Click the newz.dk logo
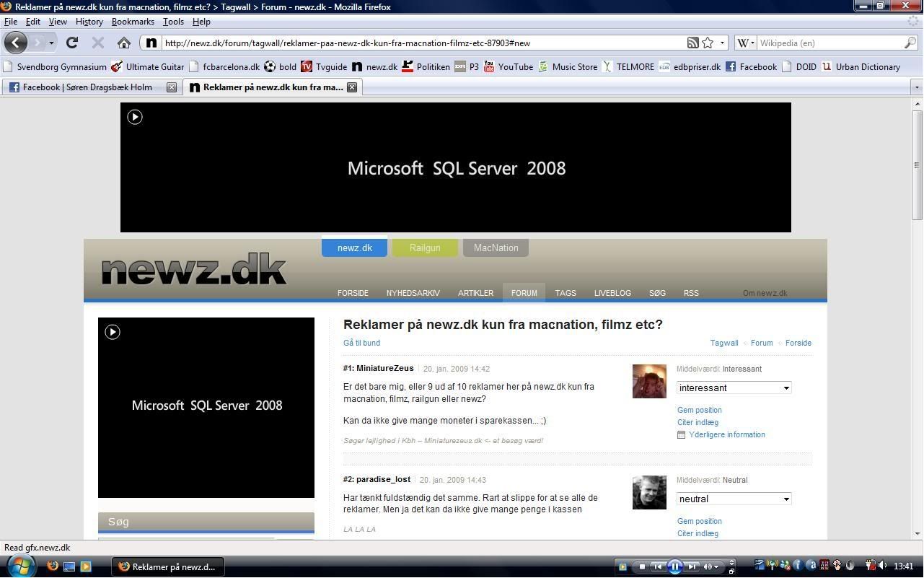 tap(194, 271)
